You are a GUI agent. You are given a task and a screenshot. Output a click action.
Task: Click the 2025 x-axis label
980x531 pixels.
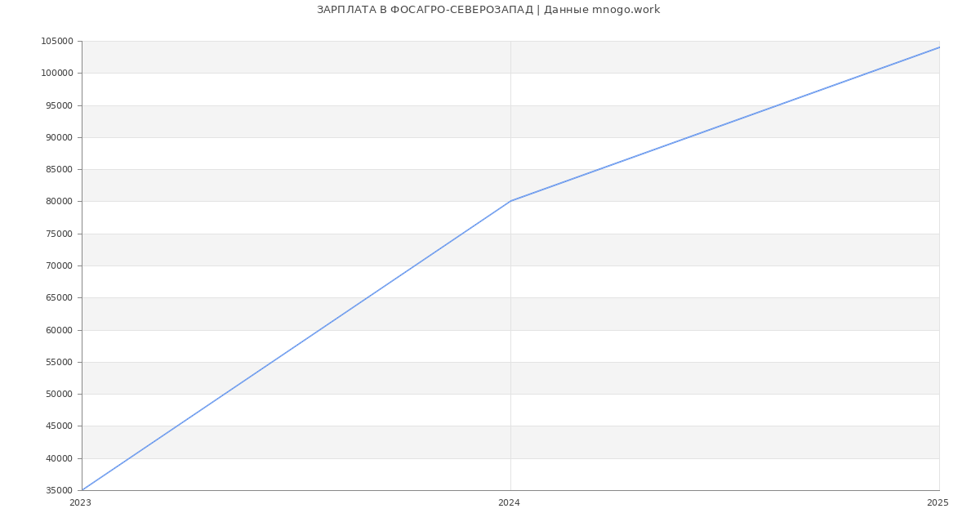coord(938,503)
